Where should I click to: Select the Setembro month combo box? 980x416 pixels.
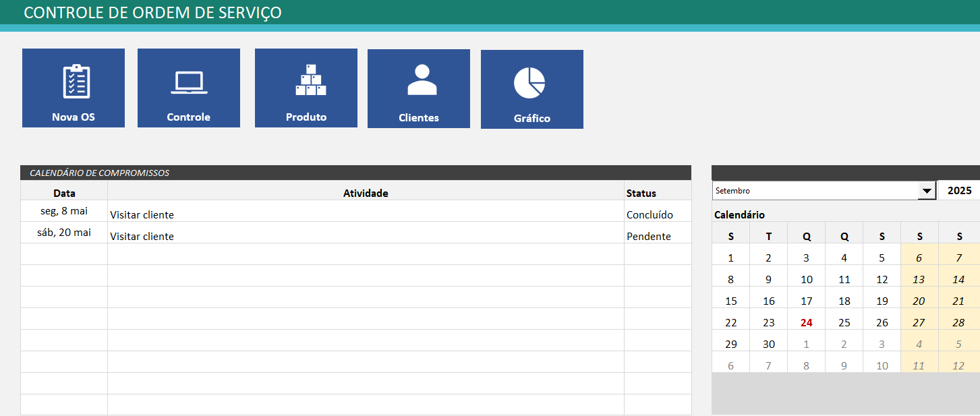coord(815,191)
